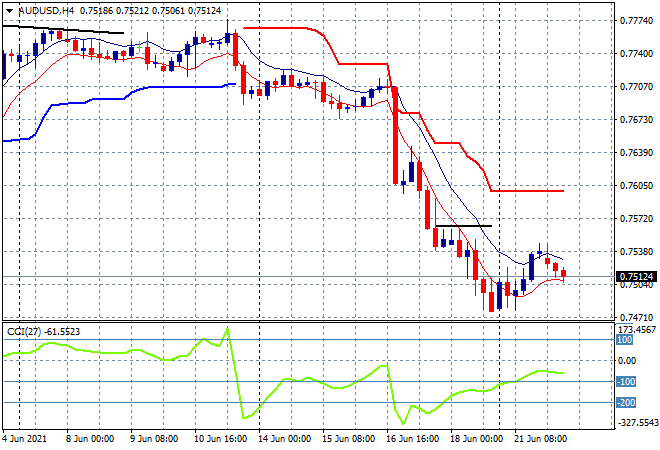This screenshot has width=660, height=450.
Task: Click the 0.77070 price axis label
Action: tap(636, 87)
